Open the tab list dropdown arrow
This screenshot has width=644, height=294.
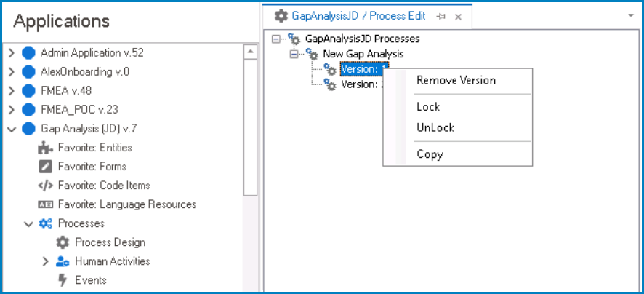click(x=629, y=14)
